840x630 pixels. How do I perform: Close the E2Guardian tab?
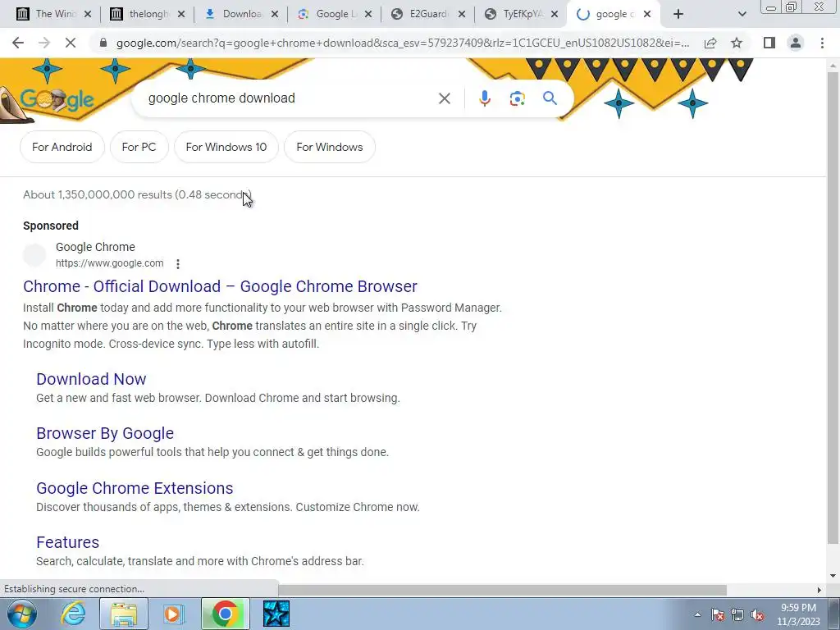point(461,15)
